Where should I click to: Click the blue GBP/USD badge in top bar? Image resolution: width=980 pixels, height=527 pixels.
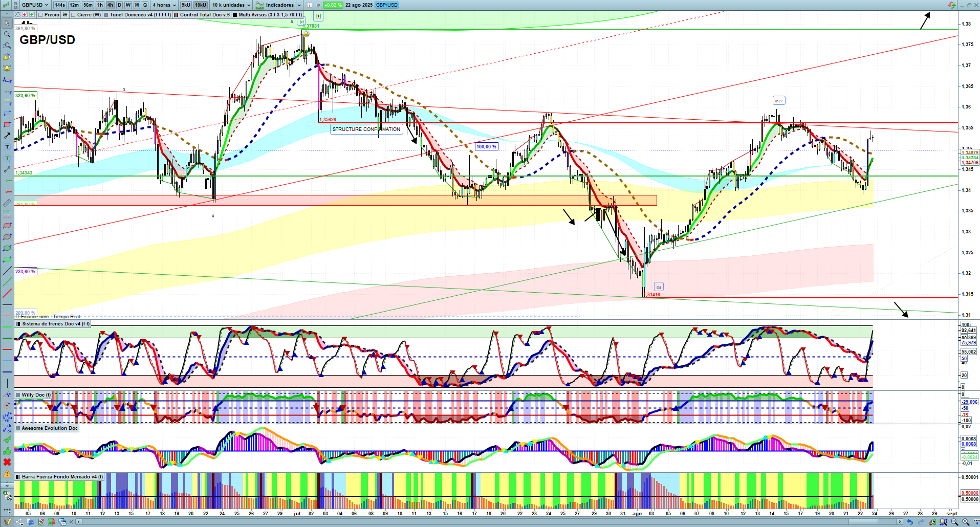pos(387,5)
